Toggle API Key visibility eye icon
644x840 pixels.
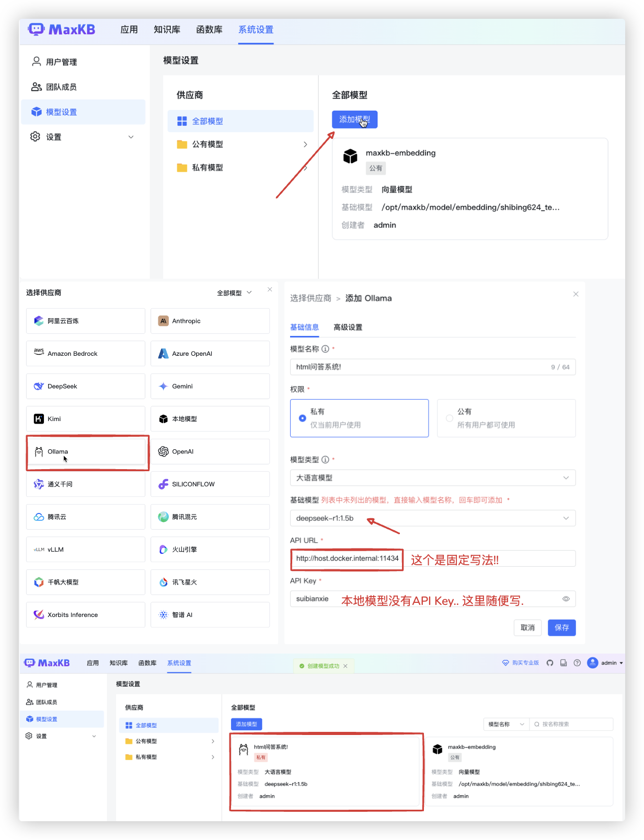tap(566, 599)
